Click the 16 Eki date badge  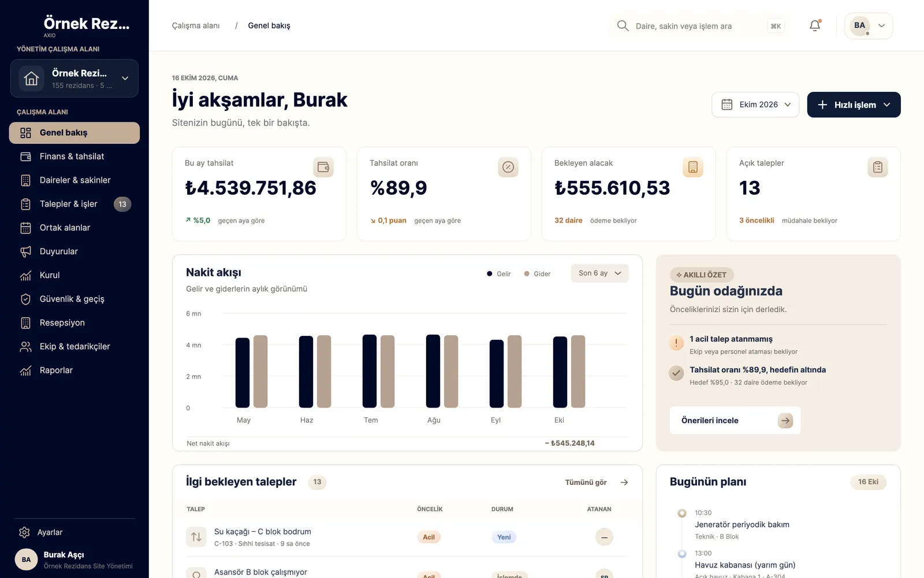(868, 482)
